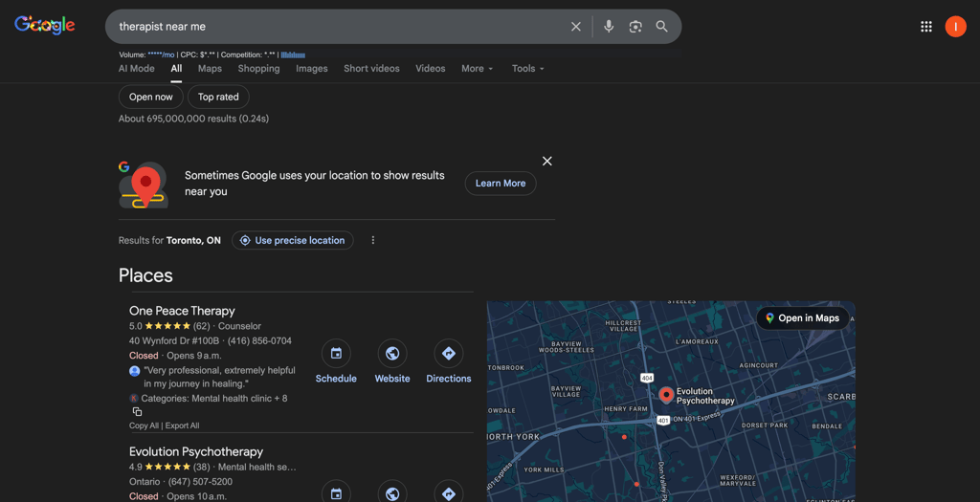Click the magnifying glass search icon
This screenshot has width=980, height=502.
tap(662, 26)
